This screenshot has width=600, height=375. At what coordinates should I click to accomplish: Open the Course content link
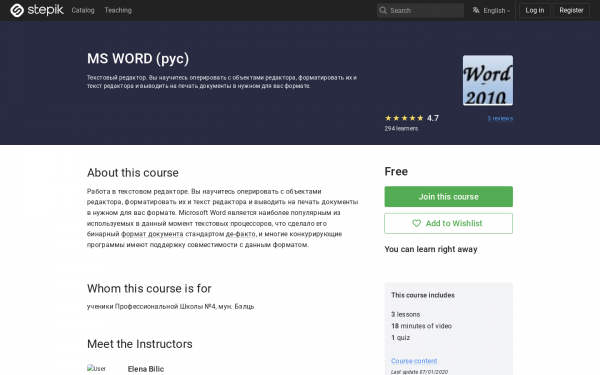click(x=414, y=361)
